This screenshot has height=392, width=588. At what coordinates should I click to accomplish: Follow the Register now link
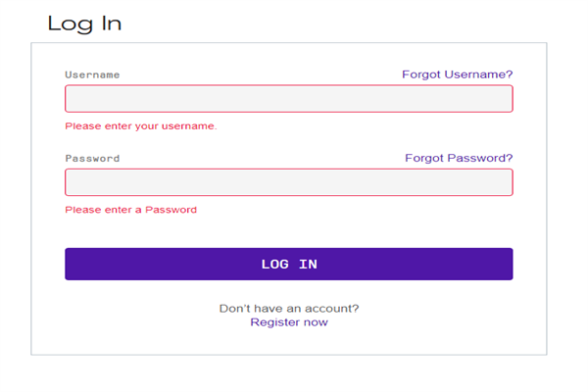pyautogui.click(x=289, y=322)
